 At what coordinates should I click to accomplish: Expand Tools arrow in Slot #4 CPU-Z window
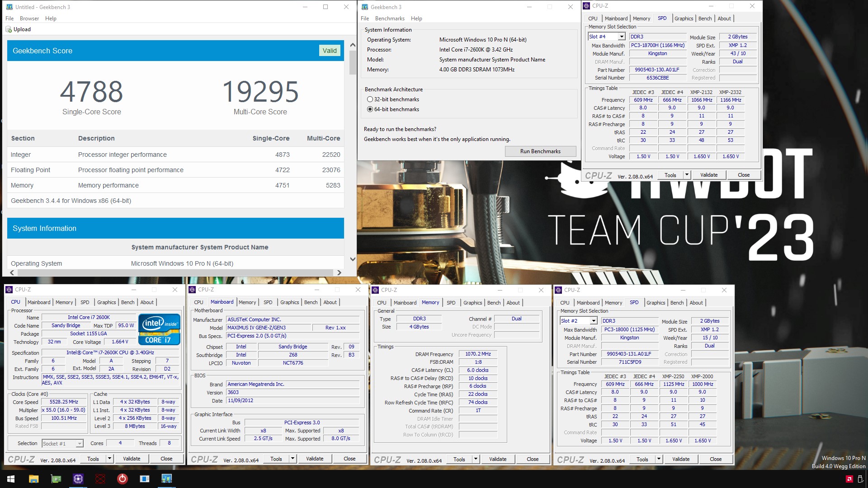(x=687, y=175)
